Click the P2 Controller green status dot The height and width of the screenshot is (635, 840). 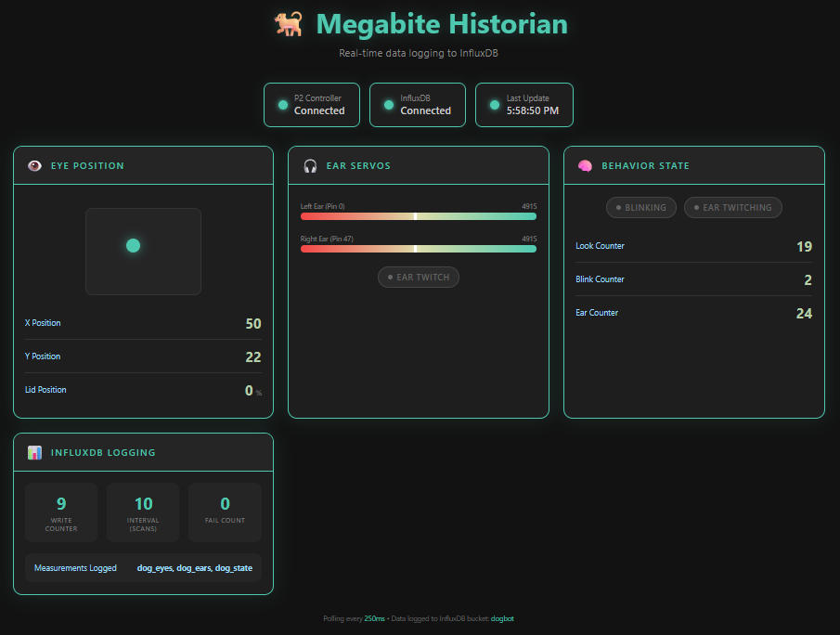click(x=282, y=105)
